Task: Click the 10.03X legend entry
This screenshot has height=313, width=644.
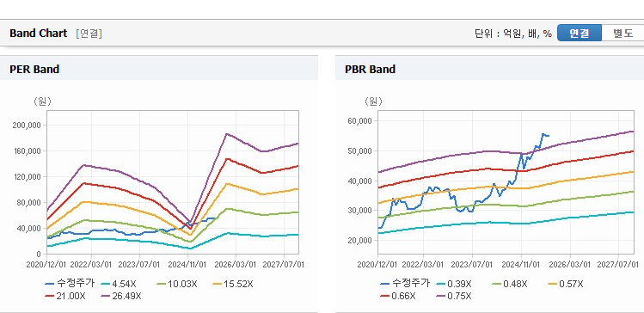Action: (x=177, y=284)
